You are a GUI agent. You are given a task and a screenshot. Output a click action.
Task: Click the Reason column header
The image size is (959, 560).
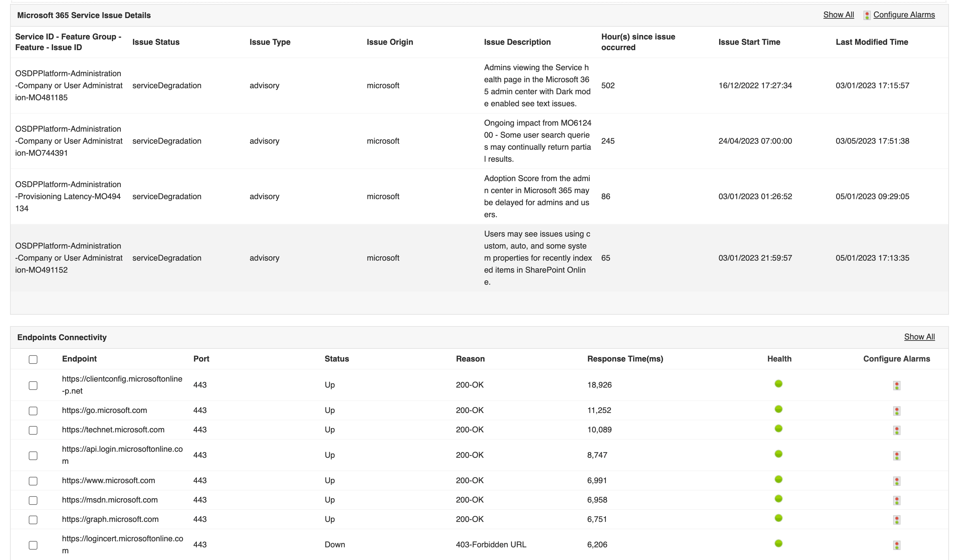pos(470,359)
